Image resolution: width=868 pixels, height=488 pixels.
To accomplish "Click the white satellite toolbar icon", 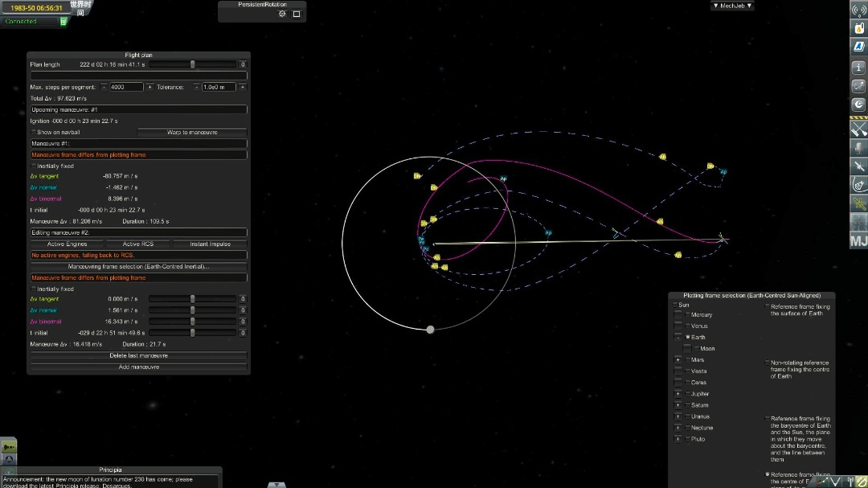I will (858, 166).
